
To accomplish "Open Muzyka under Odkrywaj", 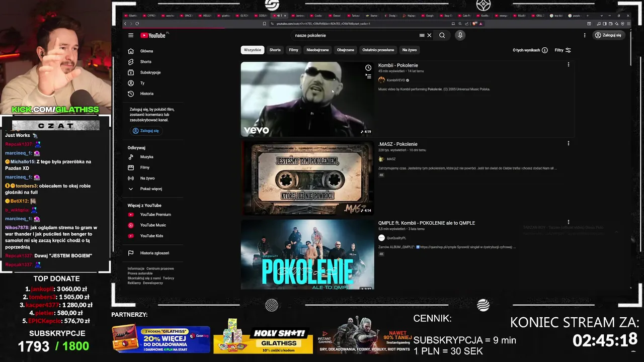I will [x=146, y=157].
